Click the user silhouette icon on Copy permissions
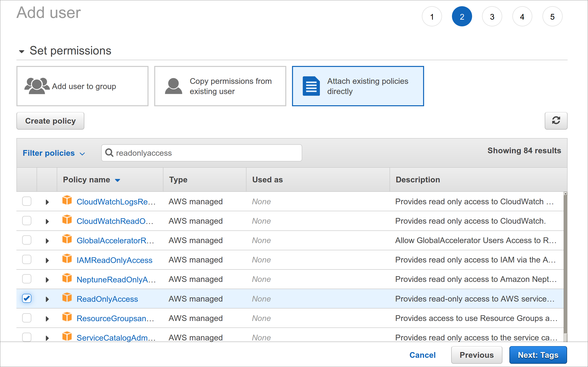This screenshot has width=588, height=367. point(174,86)
